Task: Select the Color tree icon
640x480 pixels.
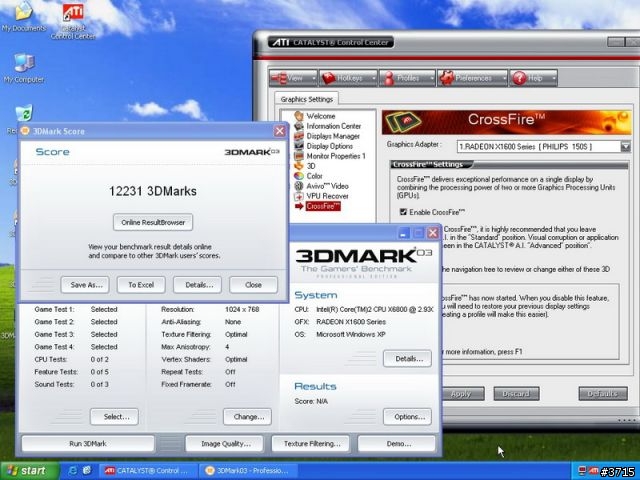Action: pyautogui.click(x=299, y=176)
